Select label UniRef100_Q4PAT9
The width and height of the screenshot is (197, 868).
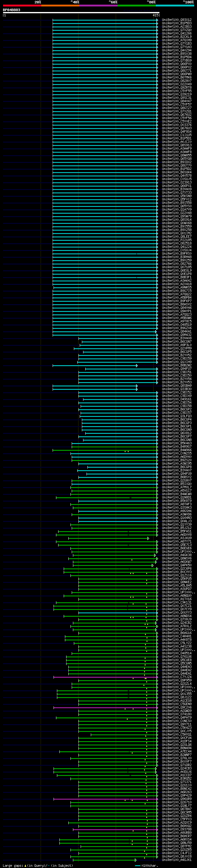(x=177, y=718)
